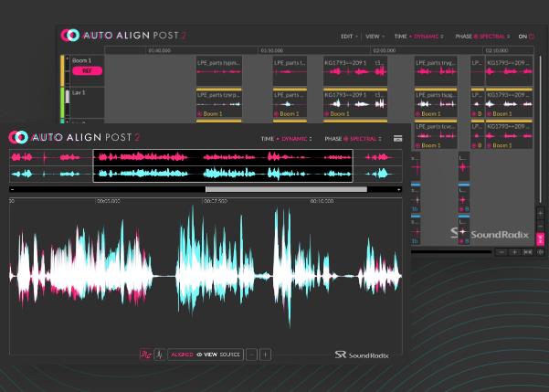Screen dimensions: 549x392
Task: Select first LPE_parts clip on Lav 1 track
Action: coord(219,104)
